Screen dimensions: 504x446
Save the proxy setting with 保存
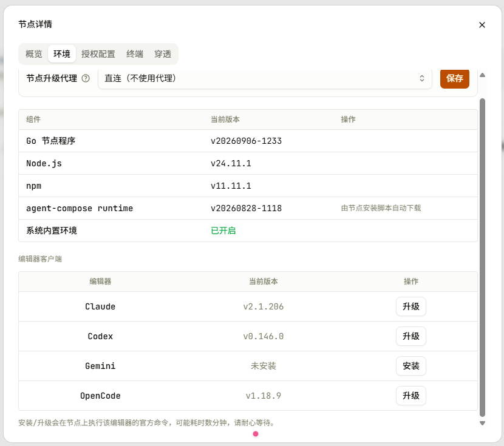[454, 78]
